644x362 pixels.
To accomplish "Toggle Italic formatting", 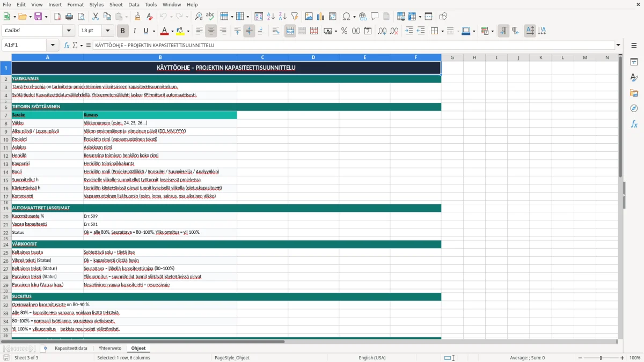I will coord(134,31).
